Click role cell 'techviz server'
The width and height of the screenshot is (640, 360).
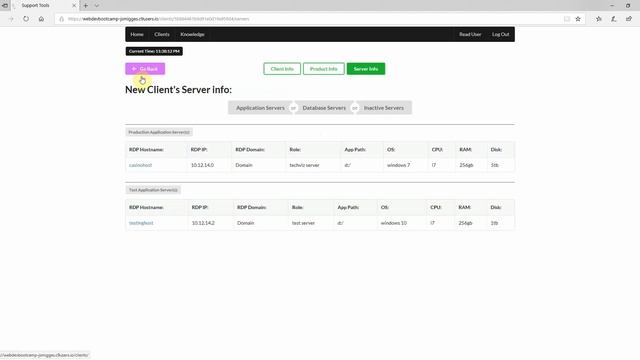point(304,165)
